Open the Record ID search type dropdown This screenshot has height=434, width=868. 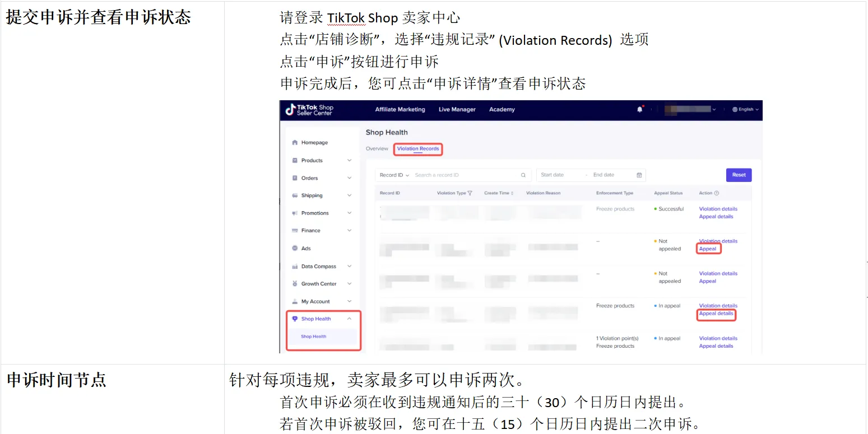(x=394, y=175)
